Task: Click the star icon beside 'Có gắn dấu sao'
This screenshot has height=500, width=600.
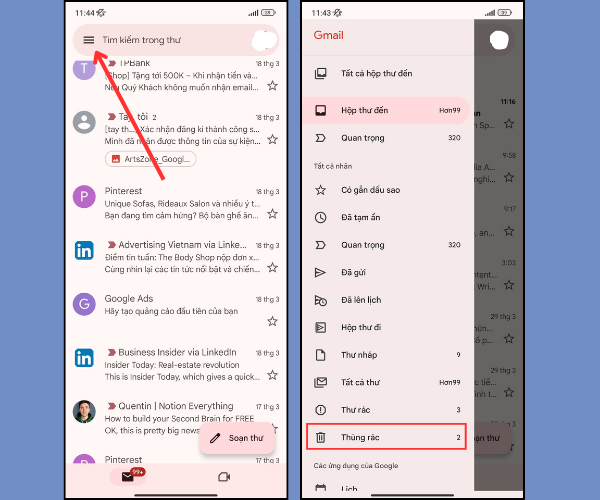Action: 320,190
